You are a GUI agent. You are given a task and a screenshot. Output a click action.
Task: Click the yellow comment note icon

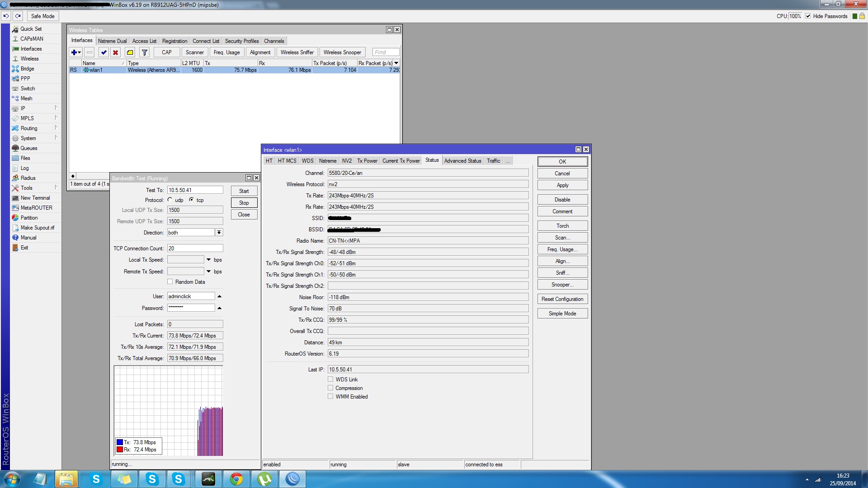tap(130, 52)
